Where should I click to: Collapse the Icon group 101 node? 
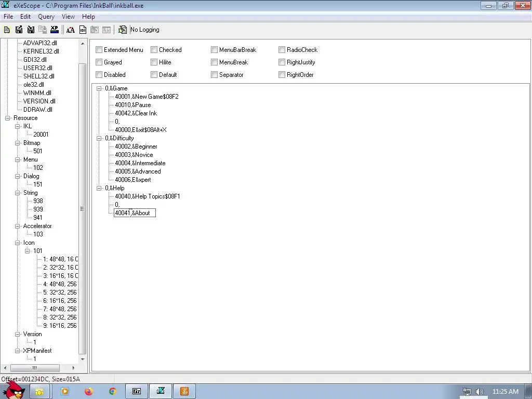[x=27, y=251]
